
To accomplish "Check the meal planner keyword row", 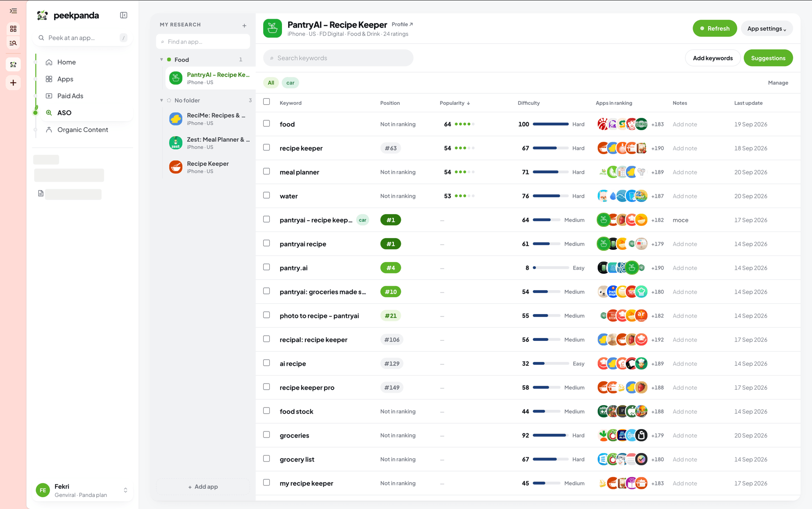I will point(266,171).
